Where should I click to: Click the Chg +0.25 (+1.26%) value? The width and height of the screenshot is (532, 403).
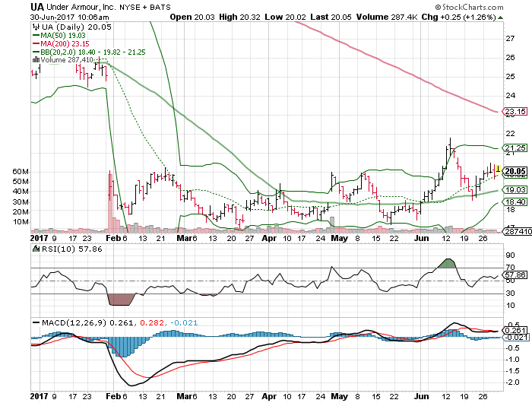458,17
